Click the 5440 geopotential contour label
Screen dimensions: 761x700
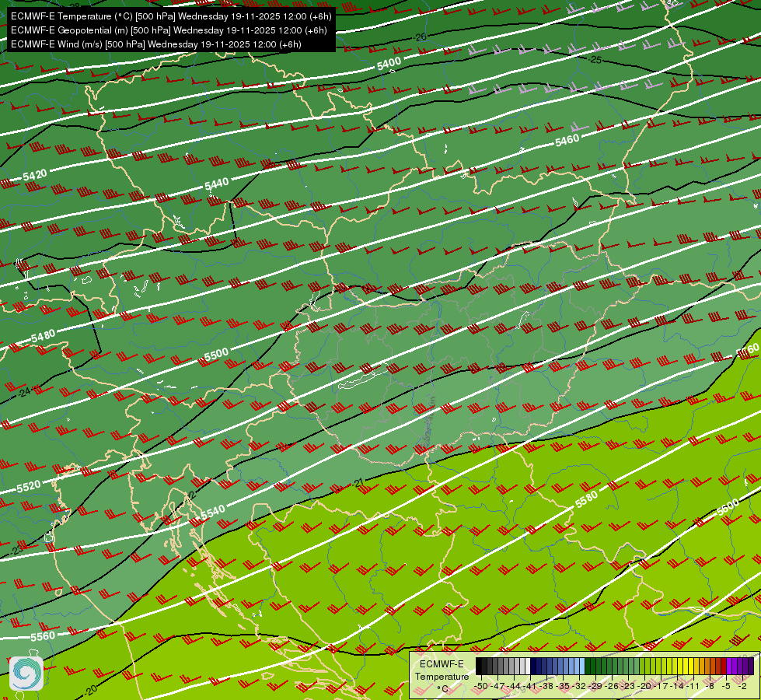[216, 184]
